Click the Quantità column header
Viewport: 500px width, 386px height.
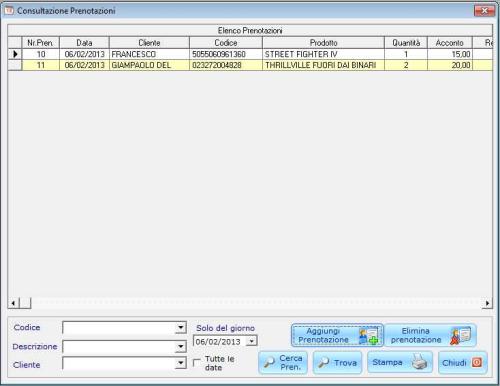(x=406, y=43)
